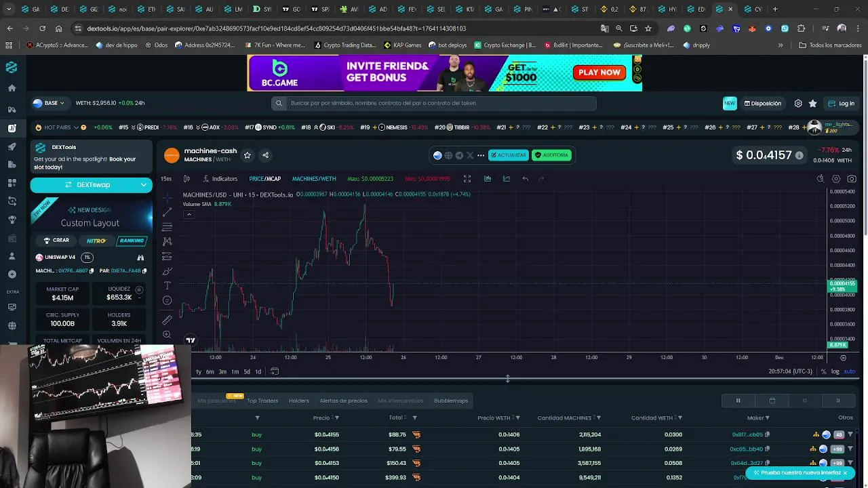Click the Log in button

coord(842,104)
